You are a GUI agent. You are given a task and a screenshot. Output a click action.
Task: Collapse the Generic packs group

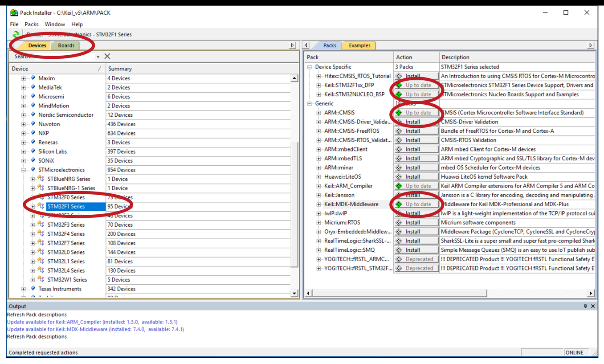coord(310,103)
